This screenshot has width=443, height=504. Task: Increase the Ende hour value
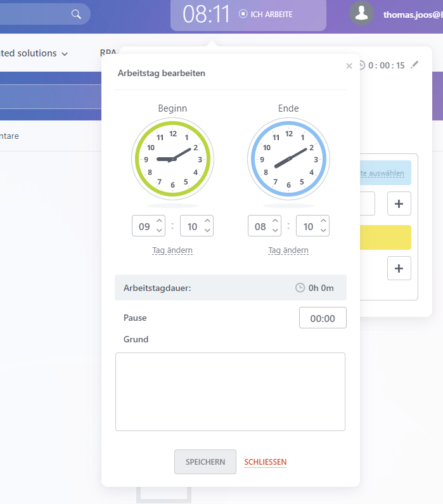coord(274,221)
